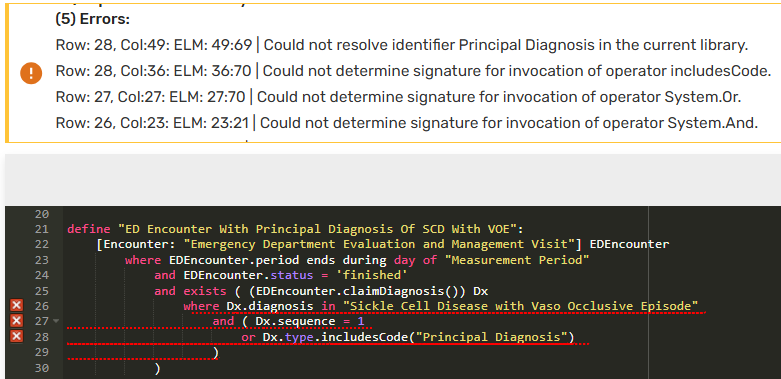Click the orange warning exclamation icon

click(30, 74)
